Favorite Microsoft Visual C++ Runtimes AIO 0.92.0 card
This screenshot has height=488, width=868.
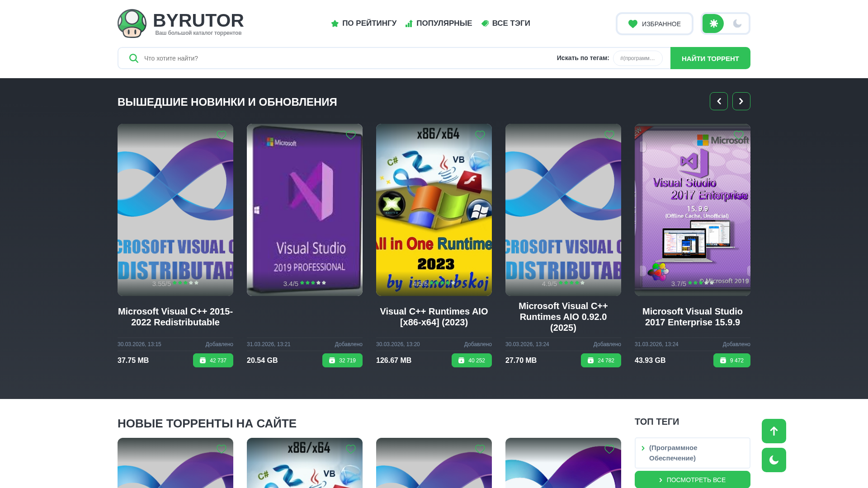click(609, 135)
